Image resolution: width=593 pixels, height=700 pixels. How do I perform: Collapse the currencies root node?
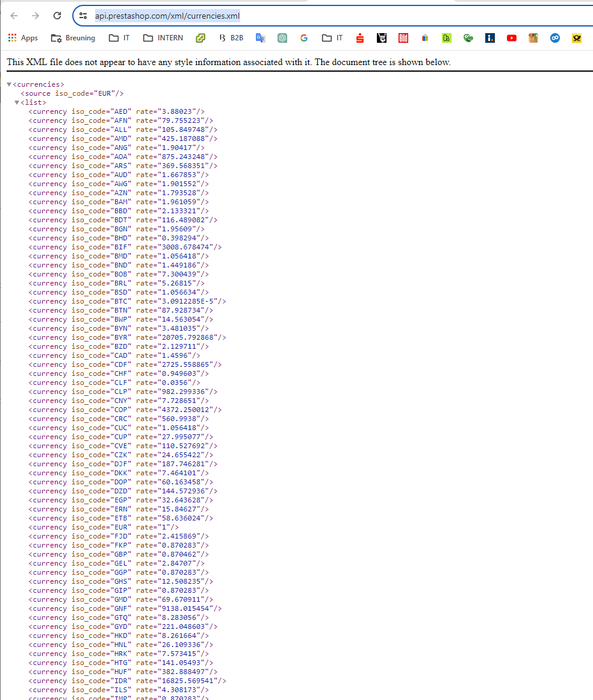8,84
